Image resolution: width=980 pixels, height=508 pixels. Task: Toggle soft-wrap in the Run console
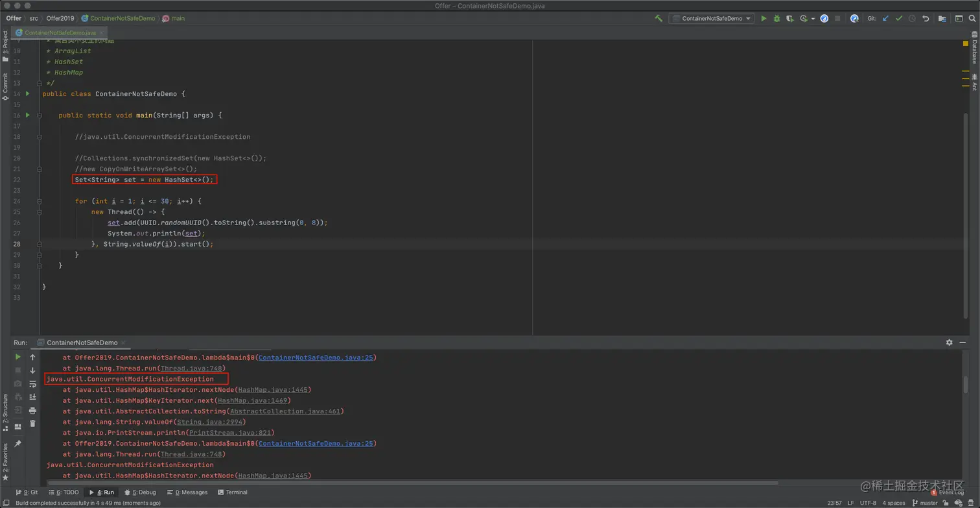(x=32, y=384)
